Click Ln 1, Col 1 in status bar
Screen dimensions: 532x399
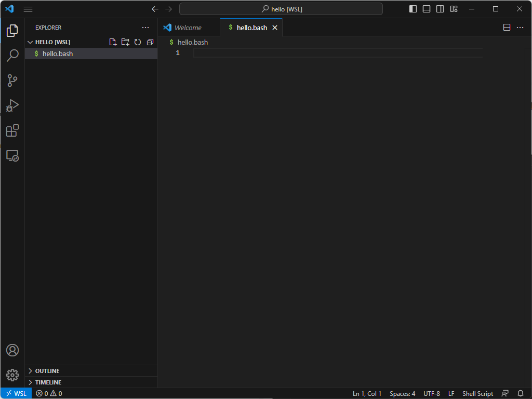pos(367,394)
